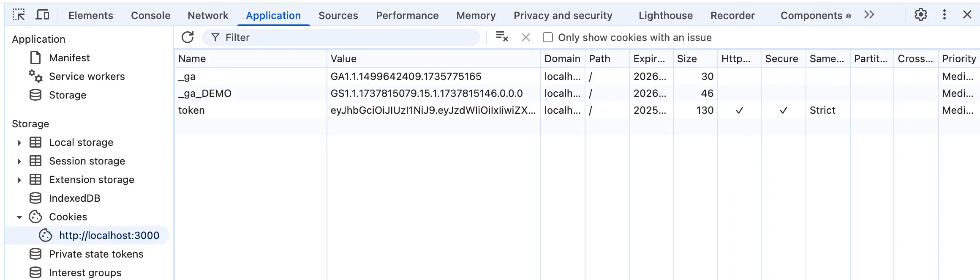This screenshot has width=980, height=280.
Task: Collapse the Cookies tree arrow
Action: 19,217
